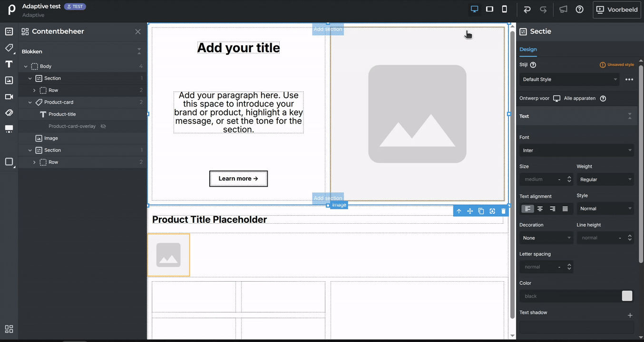Toggle visibility of Product-card-overlay
Viewport: 644px width, 342px height.
pos(103,126)
